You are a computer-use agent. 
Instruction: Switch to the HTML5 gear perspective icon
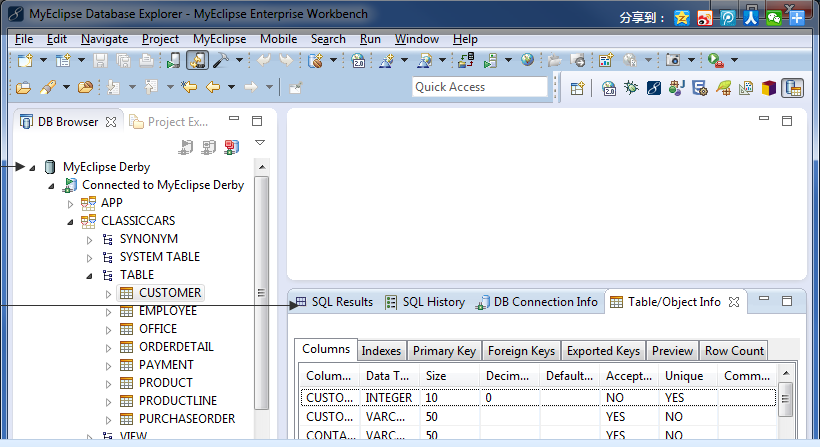[700, 88]
